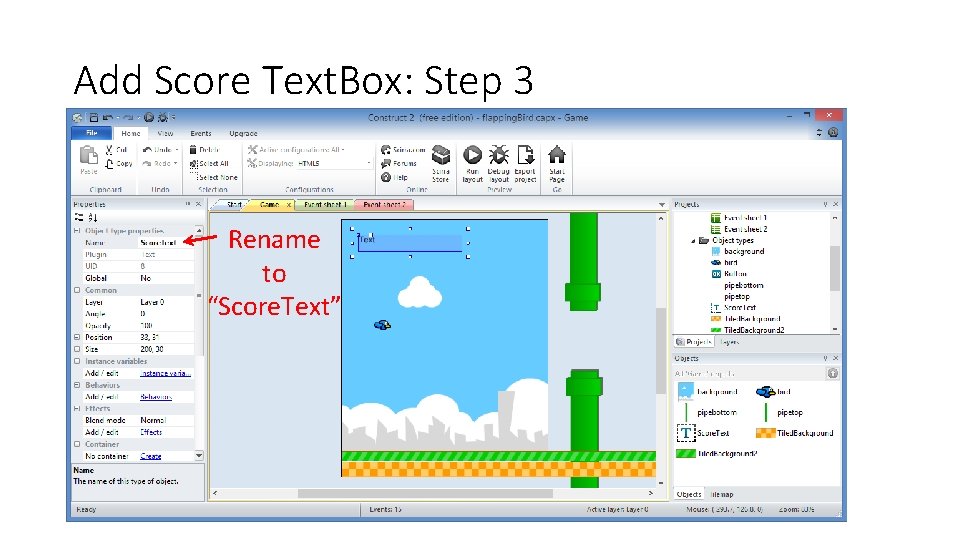The width and height of the screenshot is (960, 540).
Task: Collapse the Object types folder in Projects
Action: tap(693, 241)
